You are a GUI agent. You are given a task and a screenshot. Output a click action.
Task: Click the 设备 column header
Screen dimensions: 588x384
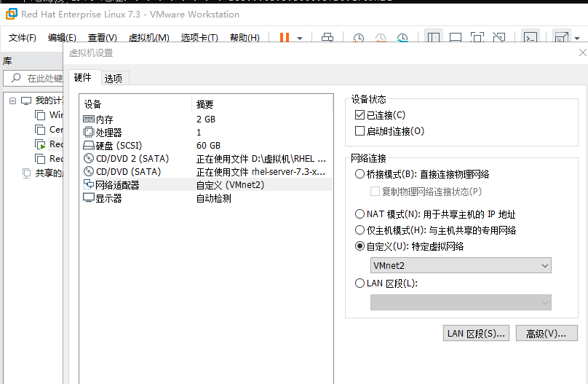coord(135,104)
